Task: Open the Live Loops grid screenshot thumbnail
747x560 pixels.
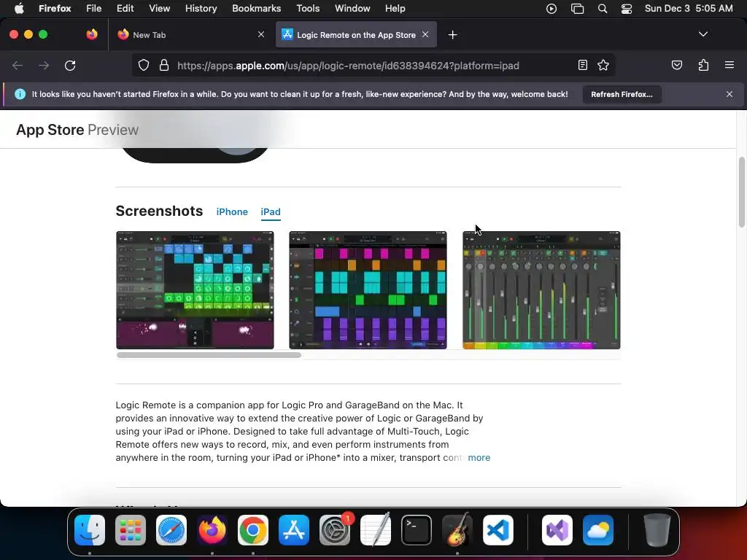Action: click(195, 290)
